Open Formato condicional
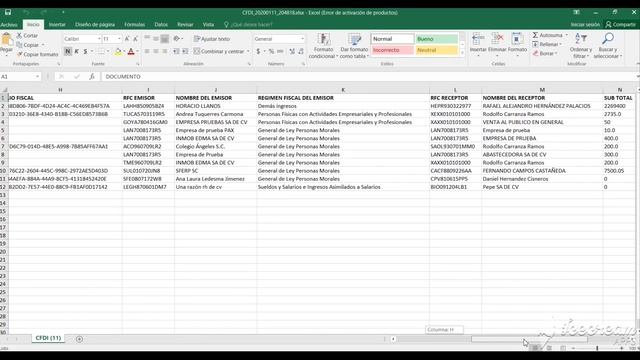This screenshot has height=360, width=640. pyautogui.click(x=323, y=46)
